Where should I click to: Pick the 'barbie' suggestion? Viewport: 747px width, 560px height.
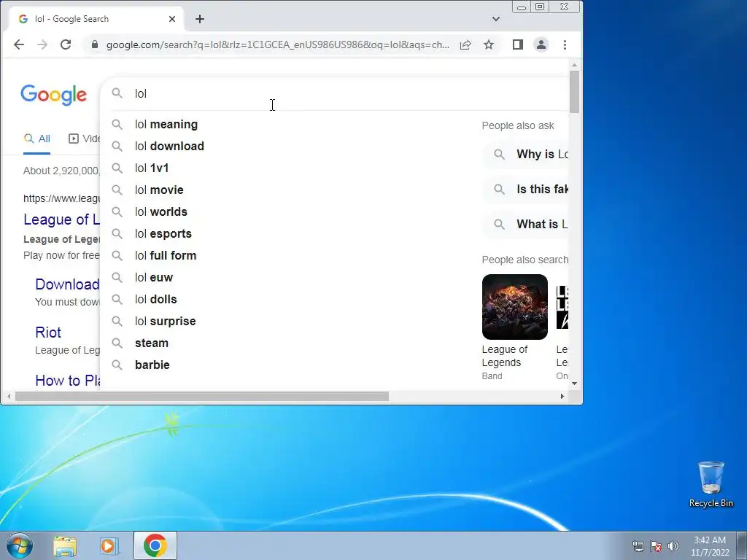click(334, 365)
